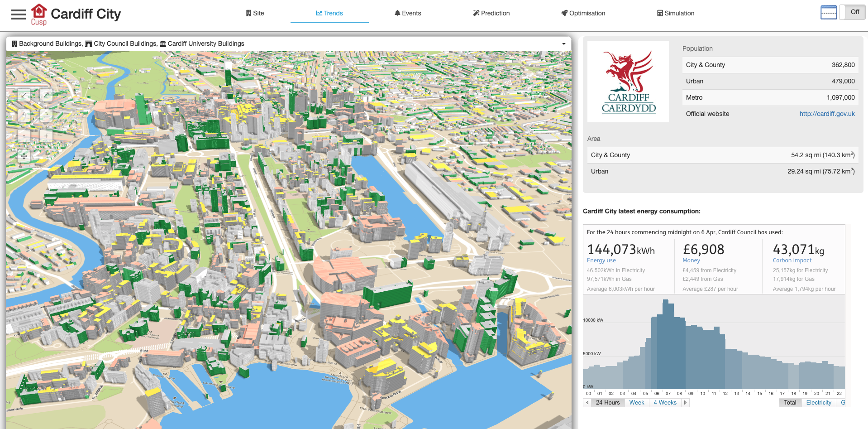
Task: Click the 12 hour label on the chart axis
Action: (x=725, y=393)
